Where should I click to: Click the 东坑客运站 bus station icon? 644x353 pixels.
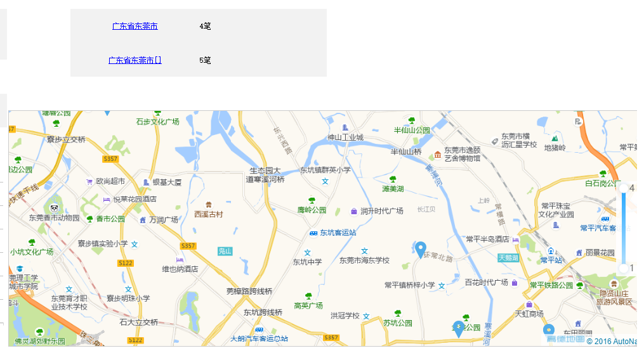(x=313, y=233)
